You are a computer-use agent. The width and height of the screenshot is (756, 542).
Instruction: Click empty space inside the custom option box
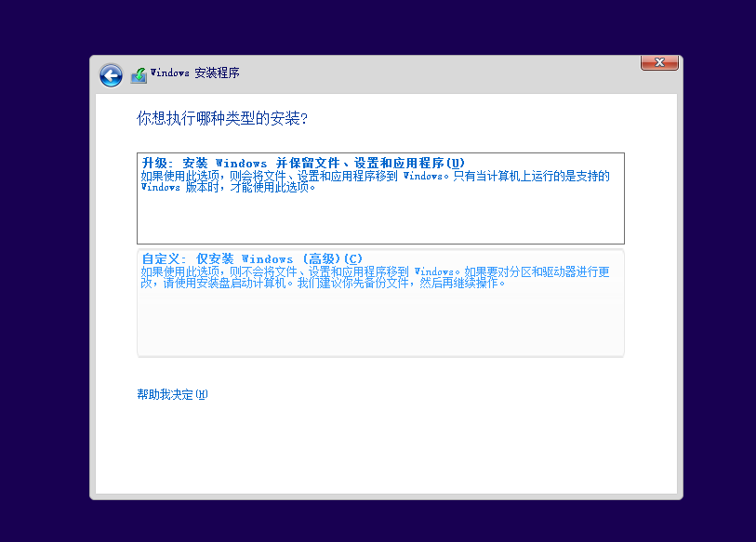pyautogui.click(x=379, y=325)
